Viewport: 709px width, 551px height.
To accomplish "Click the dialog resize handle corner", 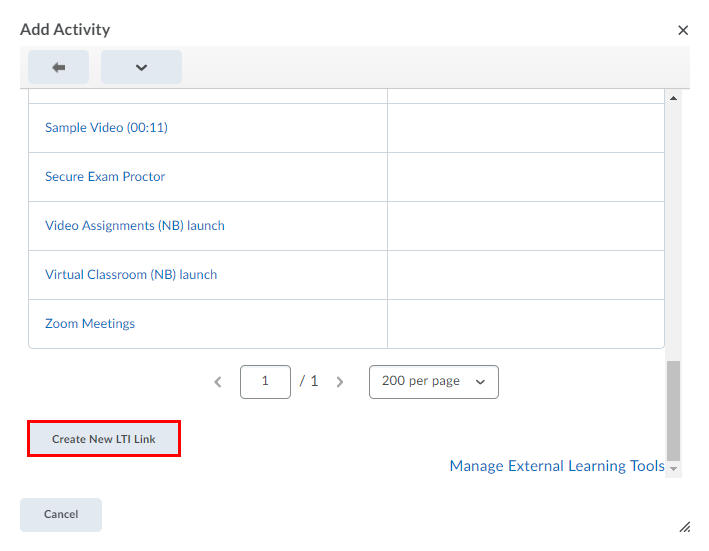I will (x=684, y=526).
